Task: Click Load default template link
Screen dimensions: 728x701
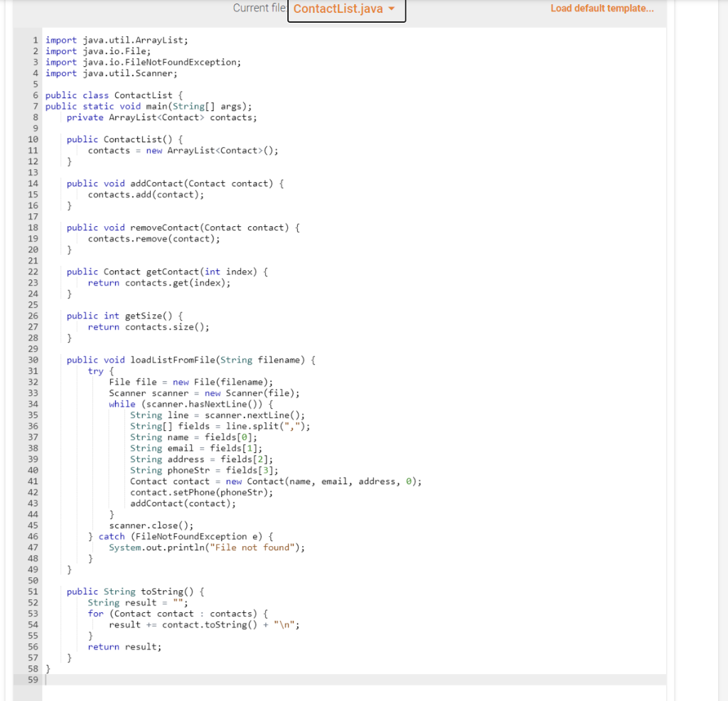Action: coord(601,8)
